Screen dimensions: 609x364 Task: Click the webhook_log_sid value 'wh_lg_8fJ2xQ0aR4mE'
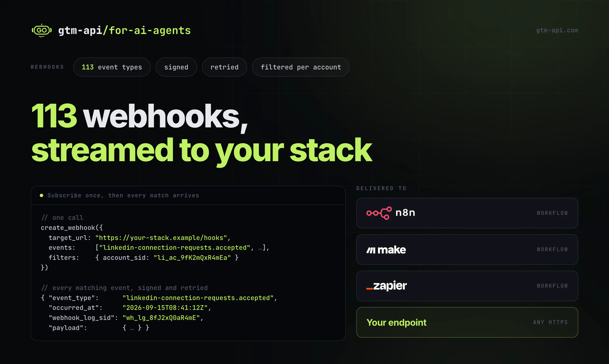click(161, 318)
